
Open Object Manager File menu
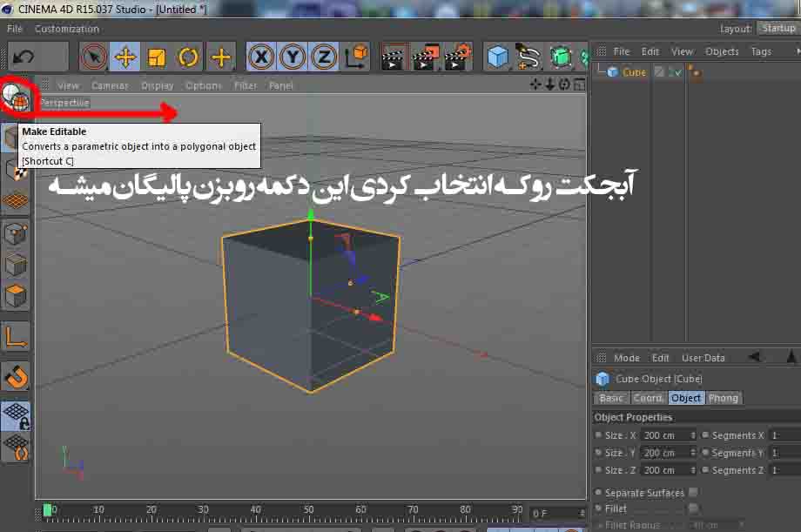pyautogui.click(x=621, y=51)
